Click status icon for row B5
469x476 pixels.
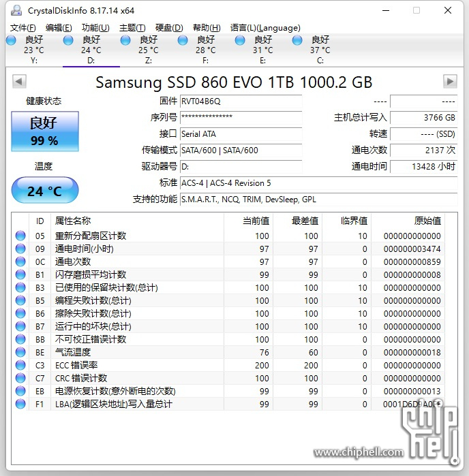click(20, 300)
